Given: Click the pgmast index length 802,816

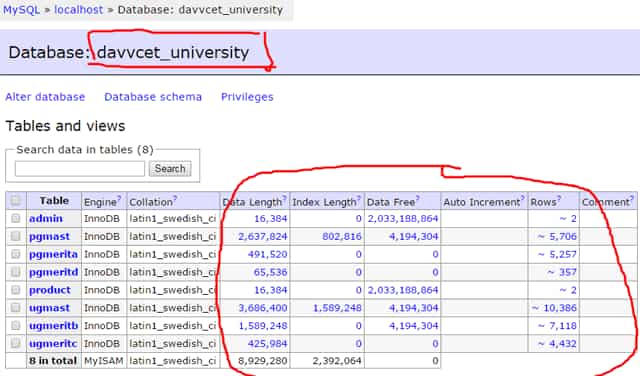Looking at the screenshot, I should click(342, 236).
